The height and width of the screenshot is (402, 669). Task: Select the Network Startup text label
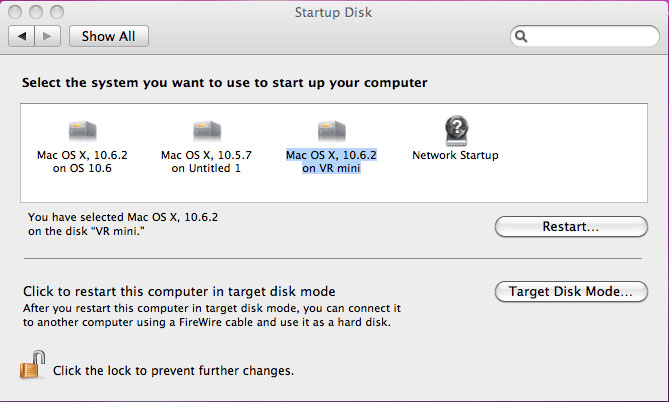tap(455, 155)
